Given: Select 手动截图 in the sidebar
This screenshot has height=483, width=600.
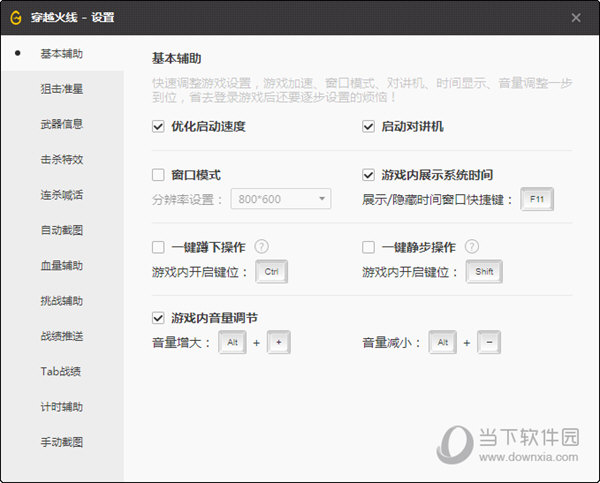Looking at the screenshot, I should tap(62, 442).
